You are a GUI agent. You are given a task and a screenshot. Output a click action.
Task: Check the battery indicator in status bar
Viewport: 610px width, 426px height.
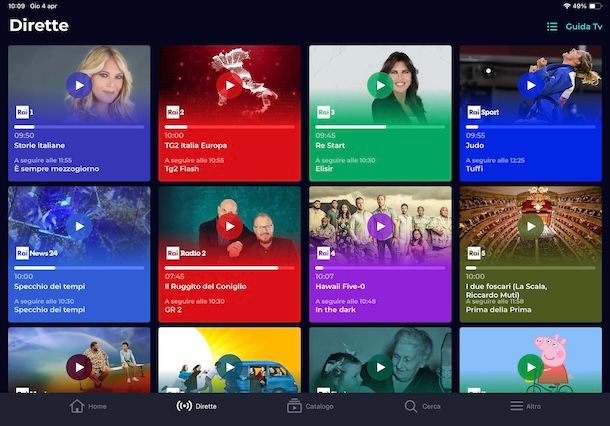pos(596,6)
